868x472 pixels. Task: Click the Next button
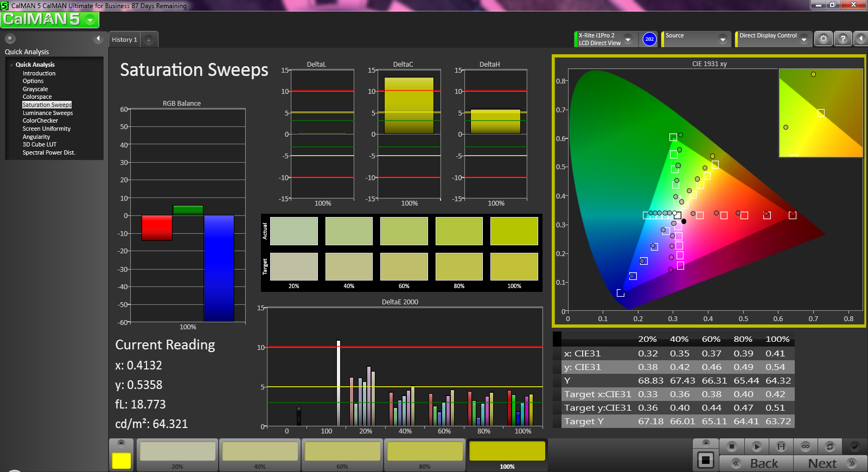[x=829, y=463]
